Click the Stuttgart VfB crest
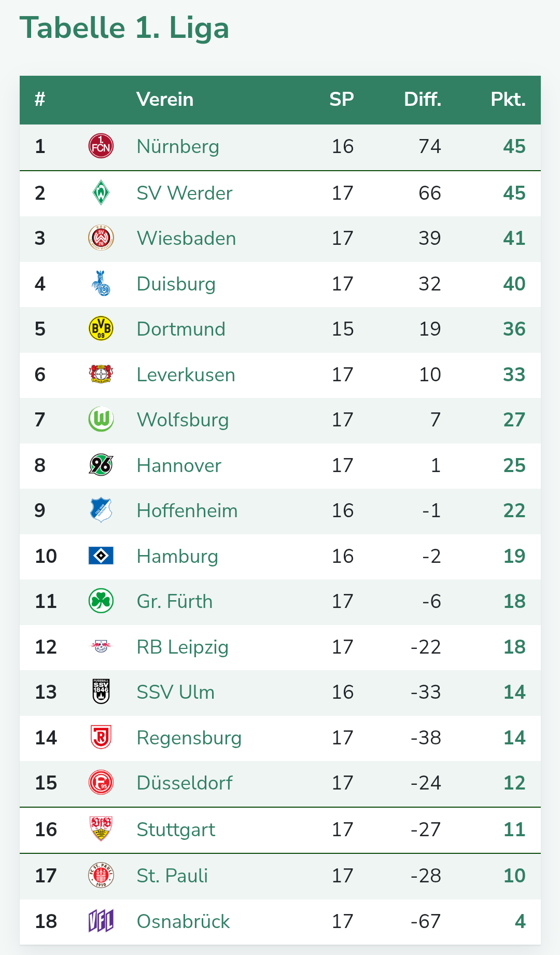 tap(101, 829)
